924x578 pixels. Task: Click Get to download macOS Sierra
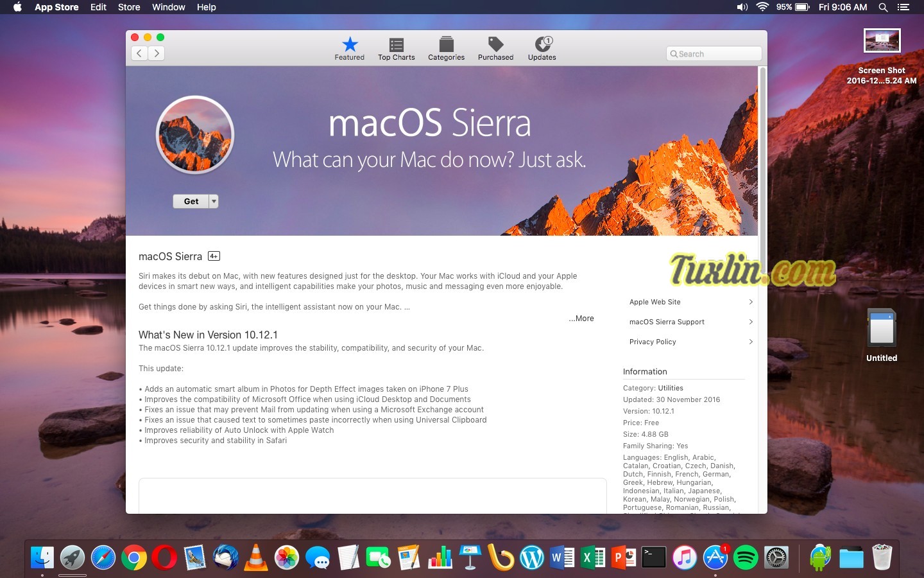191,202
